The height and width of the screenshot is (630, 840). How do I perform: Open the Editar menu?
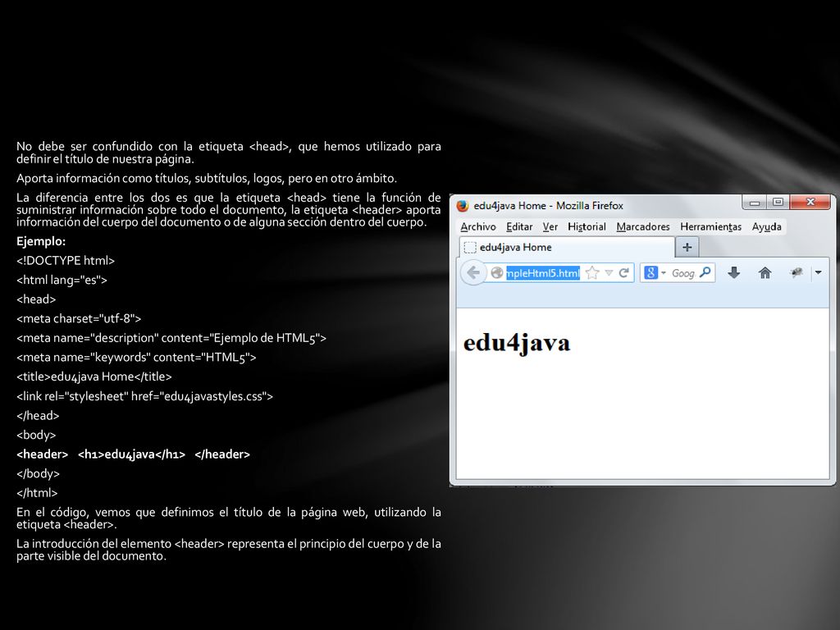pyautogui.click(x=519, y=226)
